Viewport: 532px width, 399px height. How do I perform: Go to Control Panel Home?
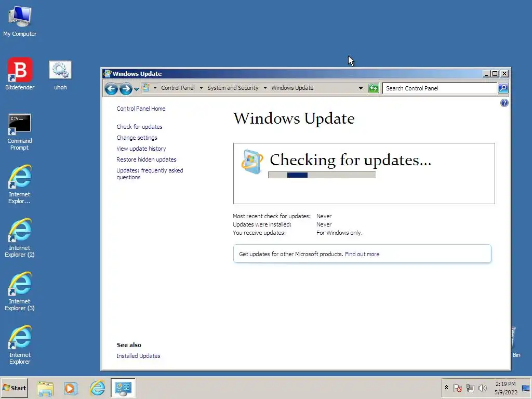pos(141,109)
